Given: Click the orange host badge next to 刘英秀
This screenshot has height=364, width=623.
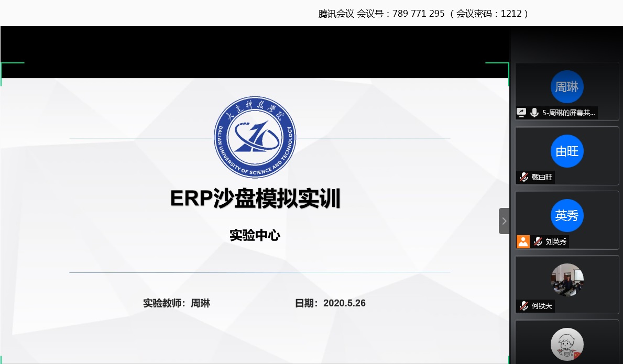Looking at the screenshot, I should click(x=523, y=241).
